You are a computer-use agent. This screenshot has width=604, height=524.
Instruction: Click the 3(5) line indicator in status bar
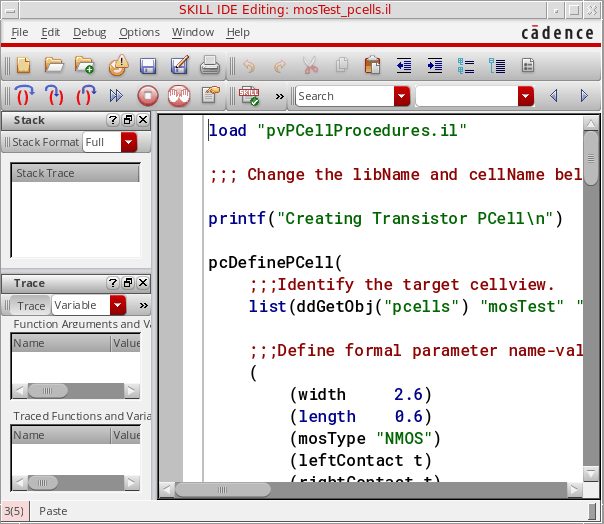tap(14, 511)
